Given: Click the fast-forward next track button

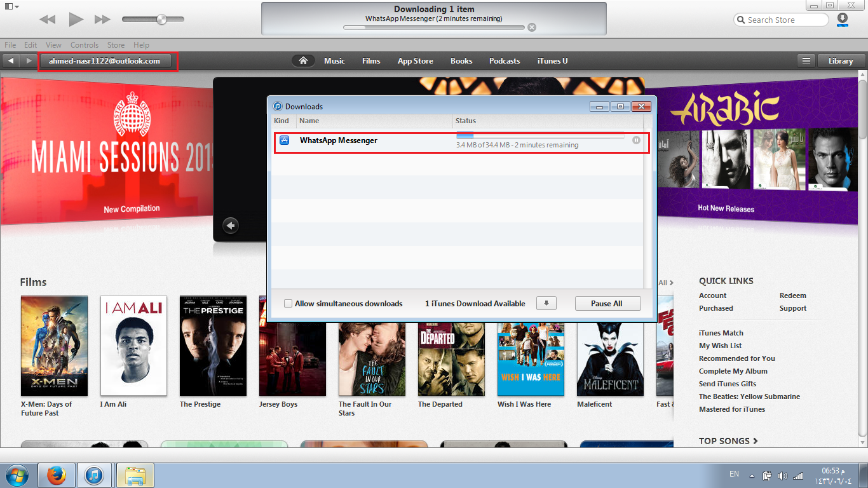Looking at the screenshot, I should (102, 20).
